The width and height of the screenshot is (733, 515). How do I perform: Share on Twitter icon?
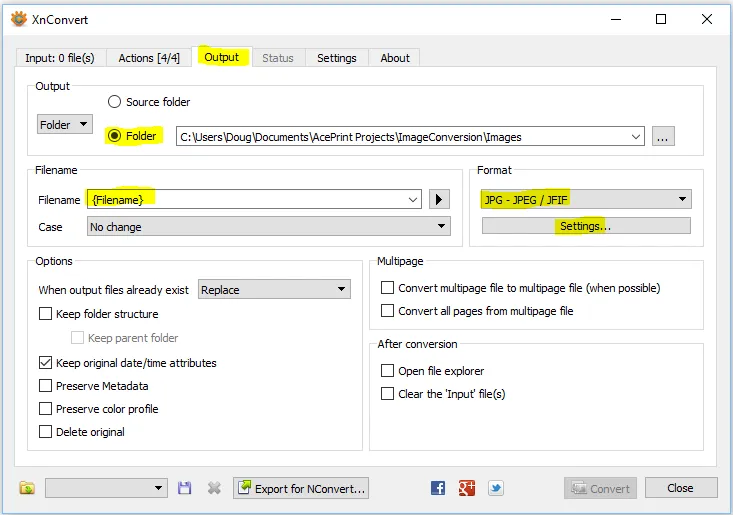click(x=496, y=488)
